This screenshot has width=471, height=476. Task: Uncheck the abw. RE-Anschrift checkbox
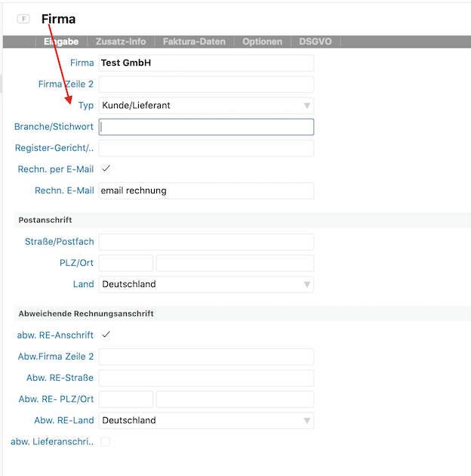click(106, 335)
